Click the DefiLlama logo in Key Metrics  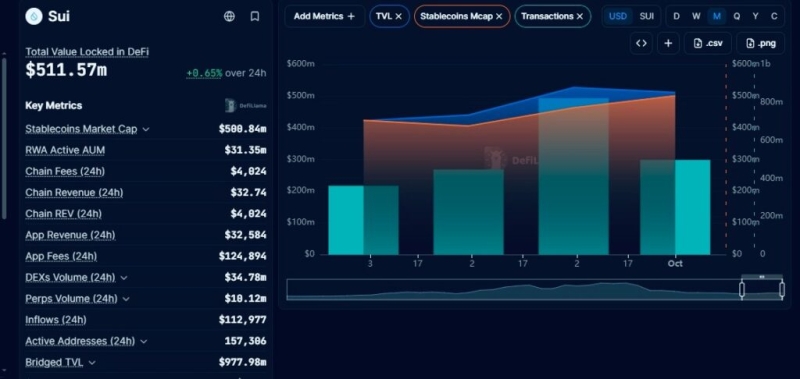[x=245, y=106]
